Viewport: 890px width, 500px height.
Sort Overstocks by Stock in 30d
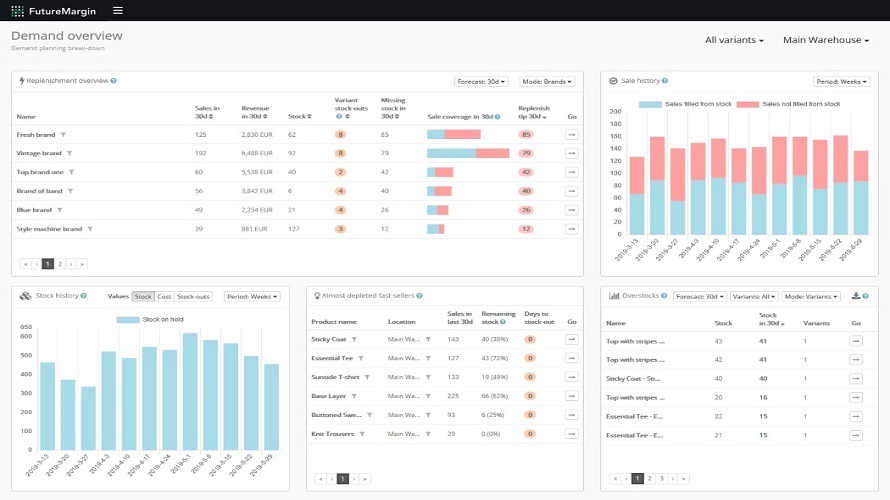click(773, 319)
